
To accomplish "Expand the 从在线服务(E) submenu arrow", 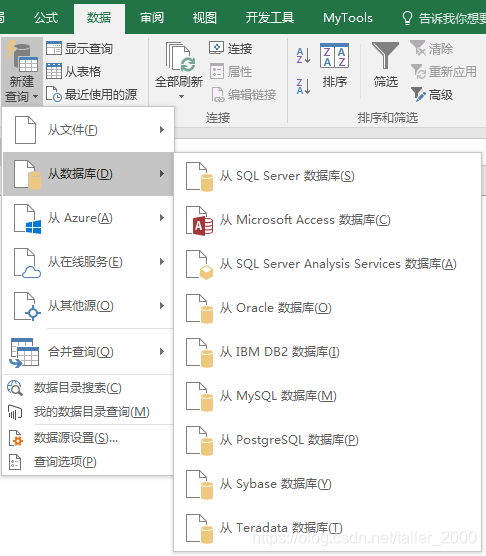I will tap(162, 262).
